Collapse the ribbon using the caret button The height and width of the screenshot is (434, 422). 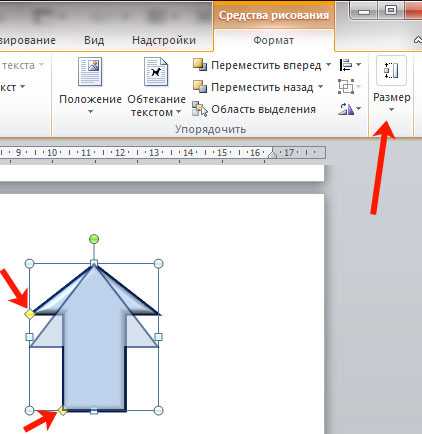point(418,40)
